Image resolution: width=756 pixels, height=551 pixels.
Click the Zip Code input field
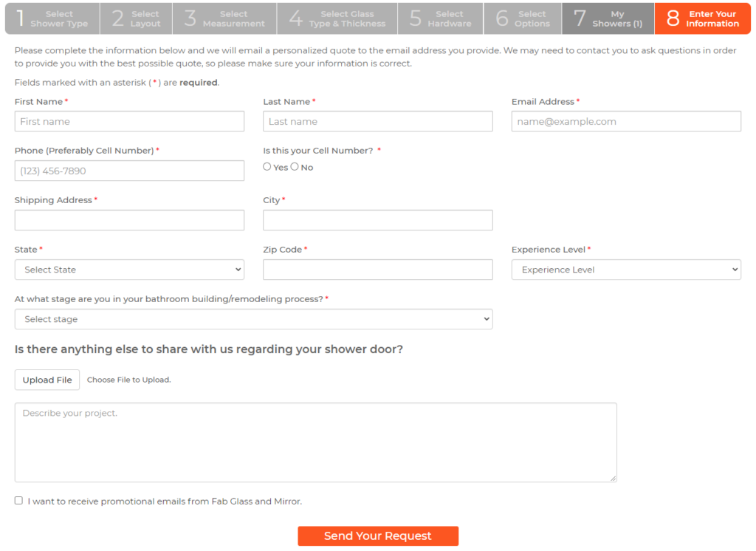click(378, 270)
